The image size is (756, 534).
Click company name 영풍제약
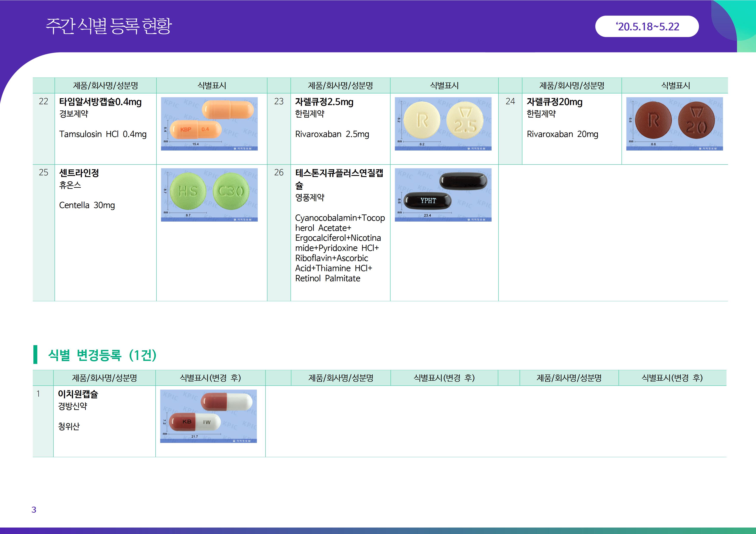tap(309, 197)
